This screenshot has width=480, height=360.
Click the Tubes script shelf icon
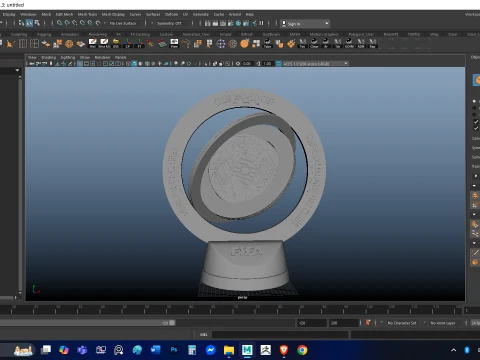[x=267, y=44]
